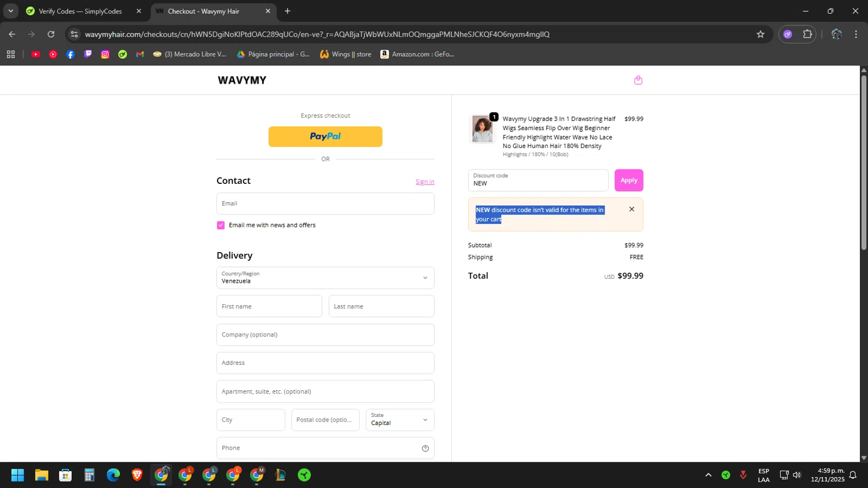Go back to the previous page
The height and width of the screenshot is (488, 868).
[x=12, y=34]
